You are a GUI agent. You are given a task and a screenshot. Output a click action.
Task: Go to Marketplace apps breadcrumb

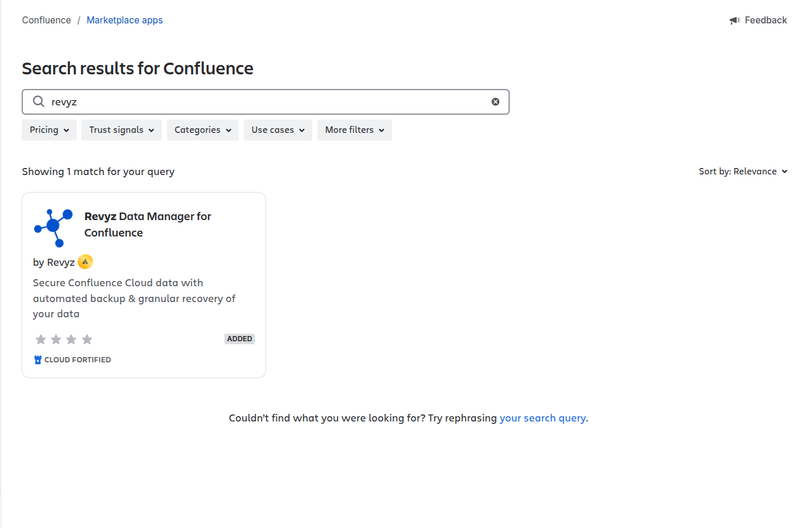(125, 20)
